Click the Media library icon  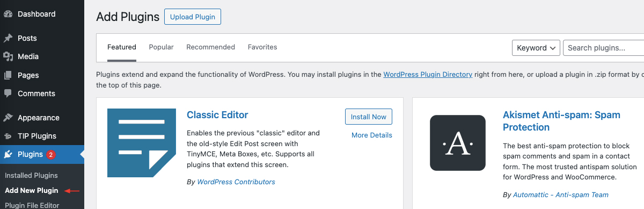[x=8, y=56]
